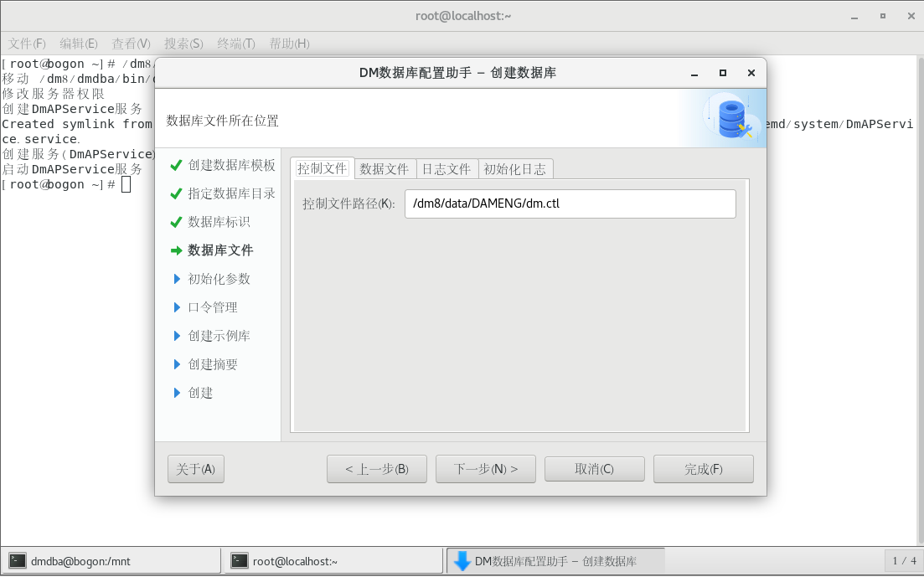This screenshot has height=577, width=924.
Task: Click green checkmark beside 数据库标识
Action: pos(176,222)
